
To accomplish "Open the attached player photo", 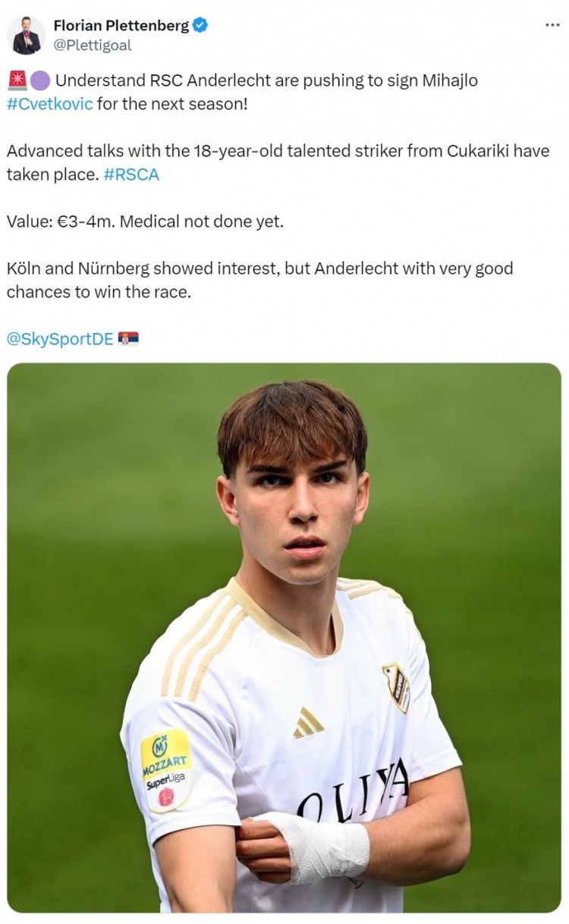I will point(284,531).
